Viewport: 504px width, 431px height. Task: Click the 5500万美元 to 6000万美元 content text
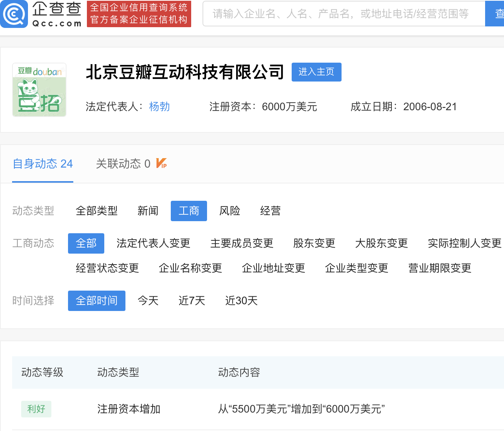click(301, 409)
